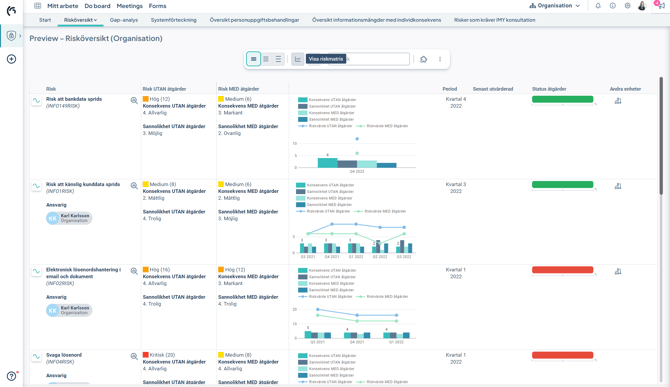Viewport: 670px width, 387px height.
Task: Open Översikt personuppgiftsbehandlingar tab
Action: tap(254, 20)
